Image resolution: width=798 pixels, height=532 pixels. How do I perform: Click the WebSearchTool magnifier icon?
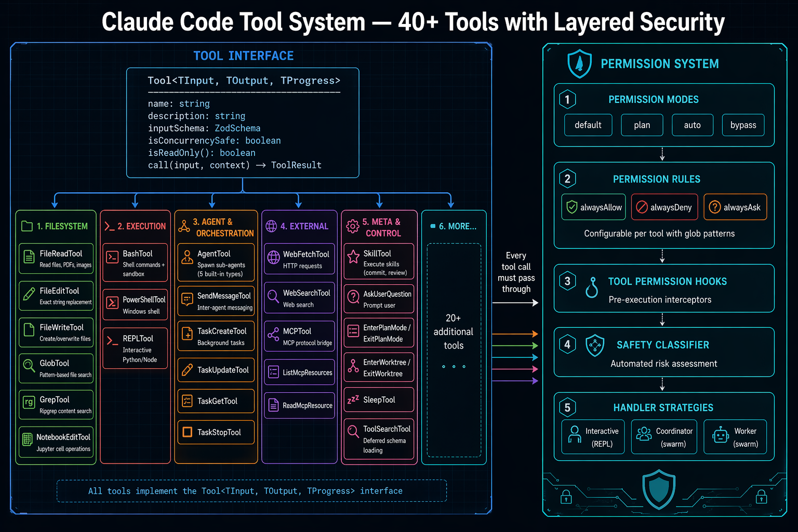[273, 296]
